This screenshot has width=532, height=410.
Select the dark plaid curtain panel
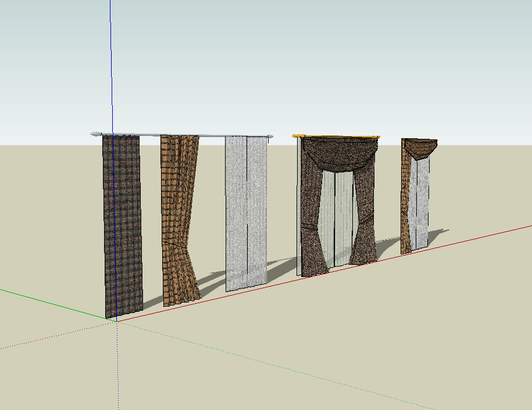[123, 225]
